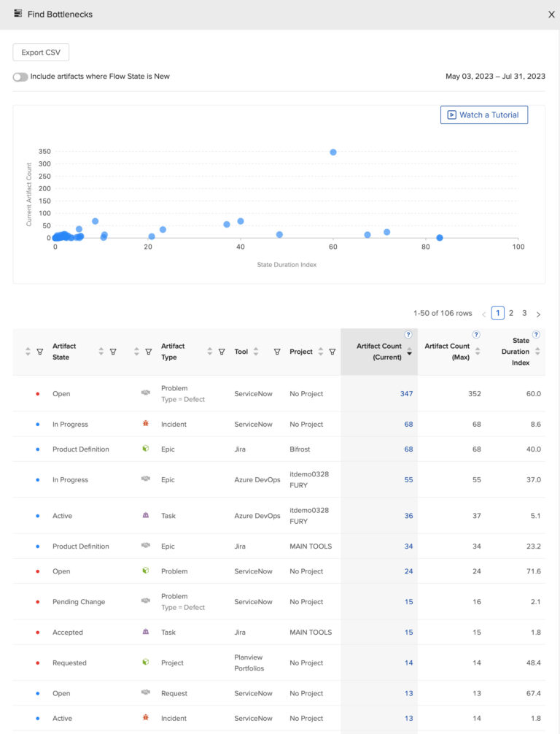
Task: Sort by Artifact Count (Current) column arrow
Action: coord(409,352)
